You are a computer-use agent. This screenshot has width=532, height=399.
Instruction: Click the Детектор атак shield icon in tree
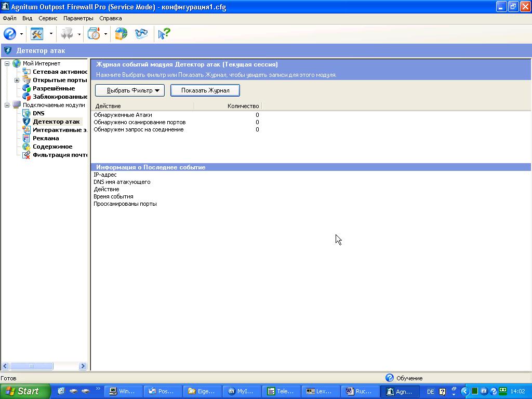(x=26, y=122)
